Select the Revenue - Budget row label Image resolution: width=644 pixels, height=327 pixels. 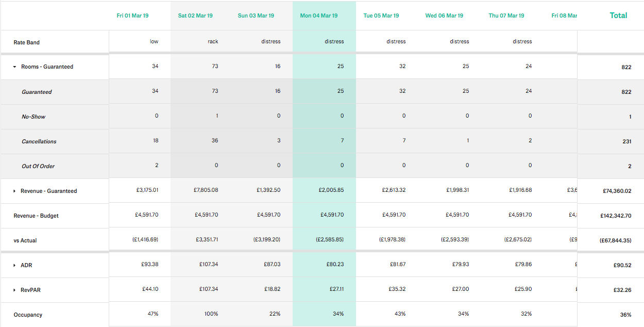coord(36,216)
